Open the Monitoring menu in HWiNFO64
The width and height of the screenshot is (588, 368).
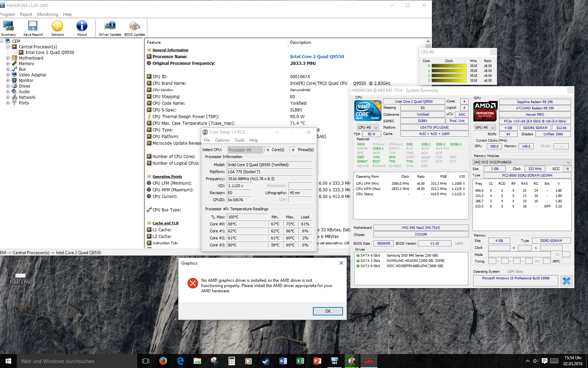48,14
